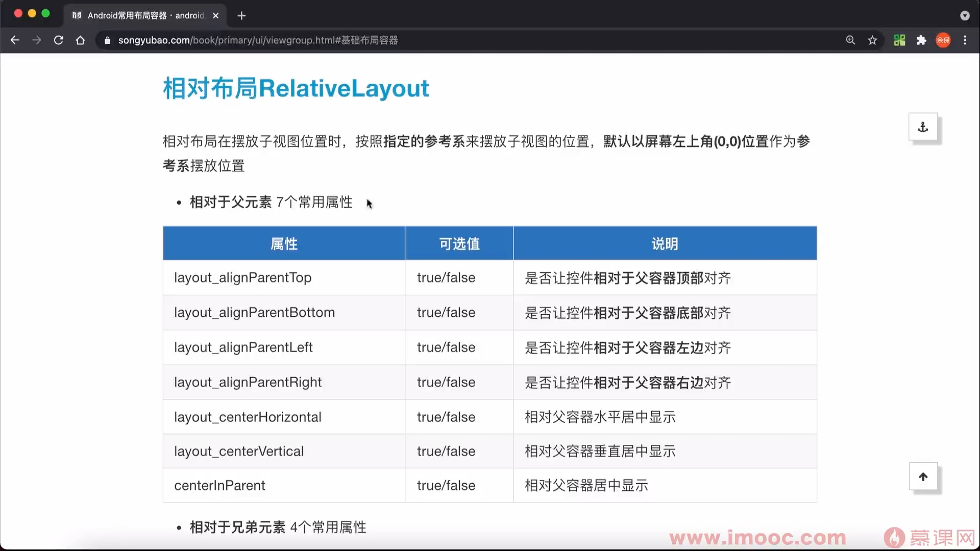Click bold text 指定的参考系
The image size is (980, 551).
tap(424, 141)
